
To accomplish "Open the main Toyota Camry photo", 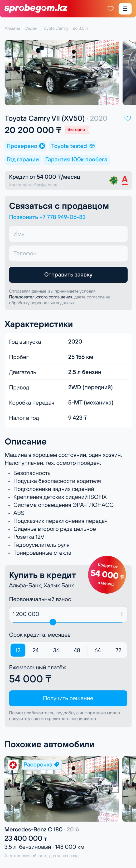I will tap(62, 72).
